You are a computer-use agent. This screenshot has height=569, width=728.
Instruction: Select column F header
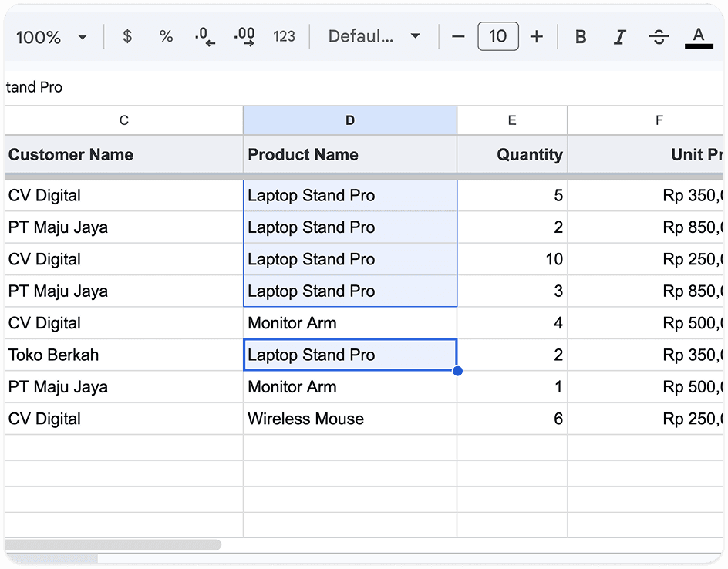click(645, 121)
